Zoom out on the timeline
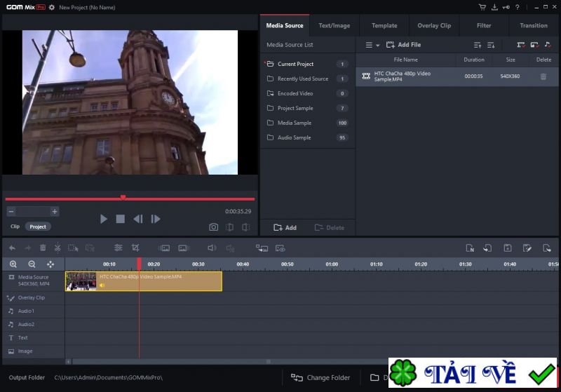Image resolution: width=561 pixels, height=392 pixels. coord(32,264)
